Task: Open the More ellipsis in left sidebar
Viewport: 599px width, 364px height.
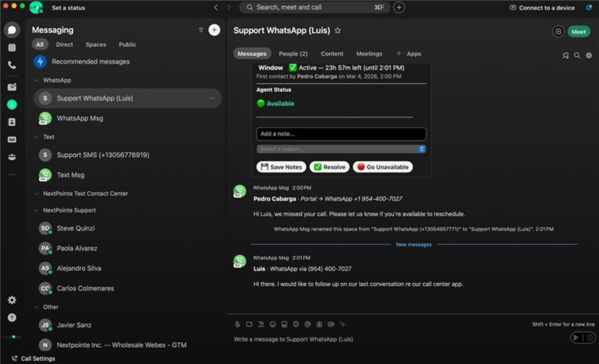Action: (x=12, y=174)
